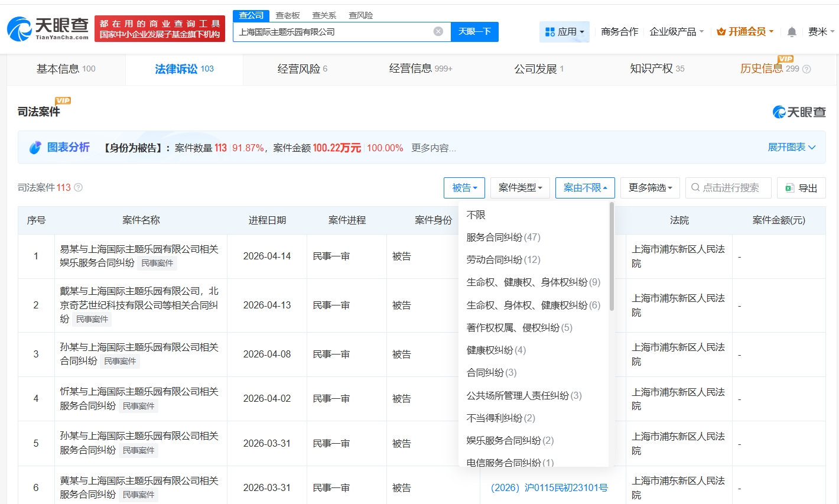Export cases with 导出 button
This screenshot has height=504, width=839.
pyautogui.click(x=801, y=188)
